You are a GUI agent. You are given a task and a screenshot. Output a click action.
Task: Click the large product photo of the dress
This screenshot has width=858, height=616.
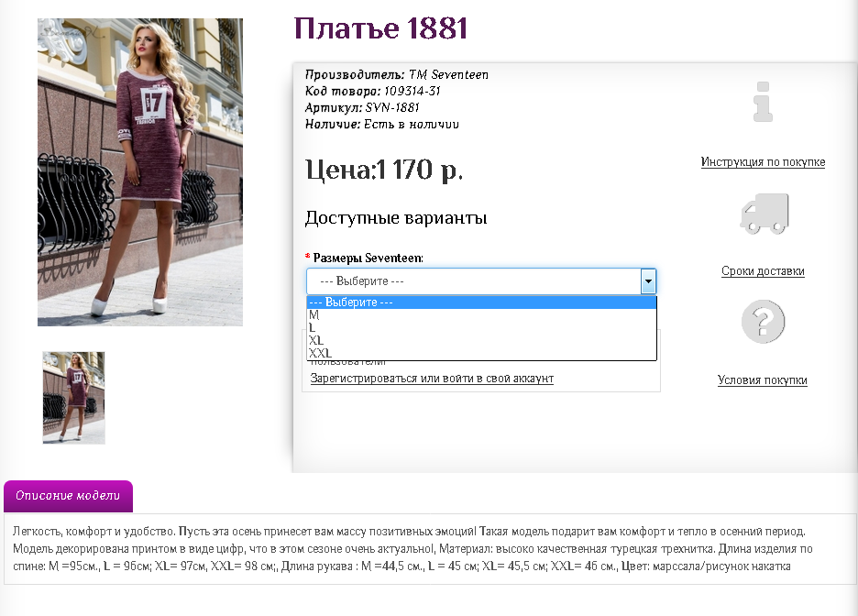(139, 171)
